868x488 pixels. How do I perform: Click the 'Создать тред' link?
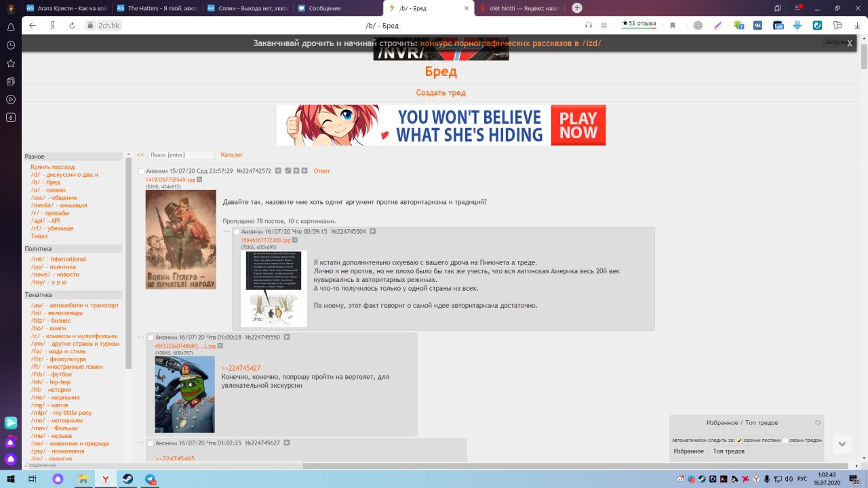tap(441, 93)
